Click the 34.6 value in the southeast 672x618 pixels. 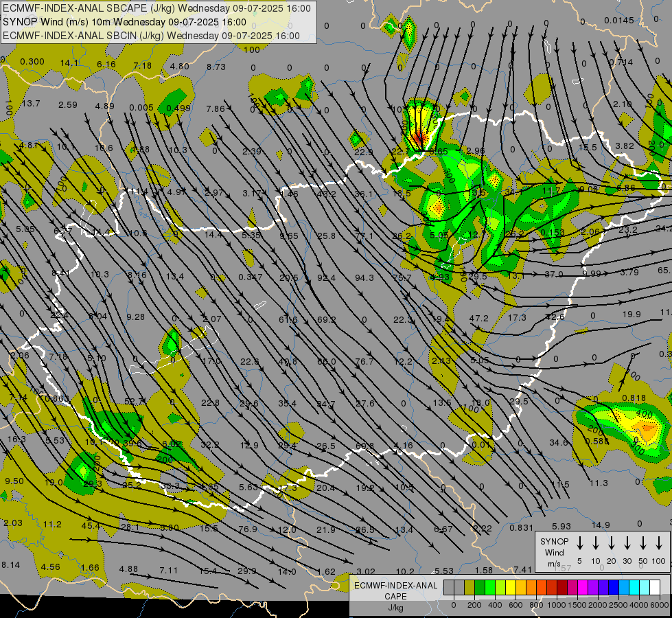559,442
